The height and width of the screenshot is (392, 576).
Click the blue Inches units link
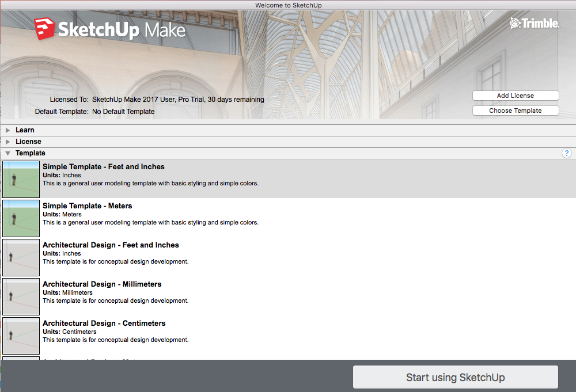pos(71,175)
